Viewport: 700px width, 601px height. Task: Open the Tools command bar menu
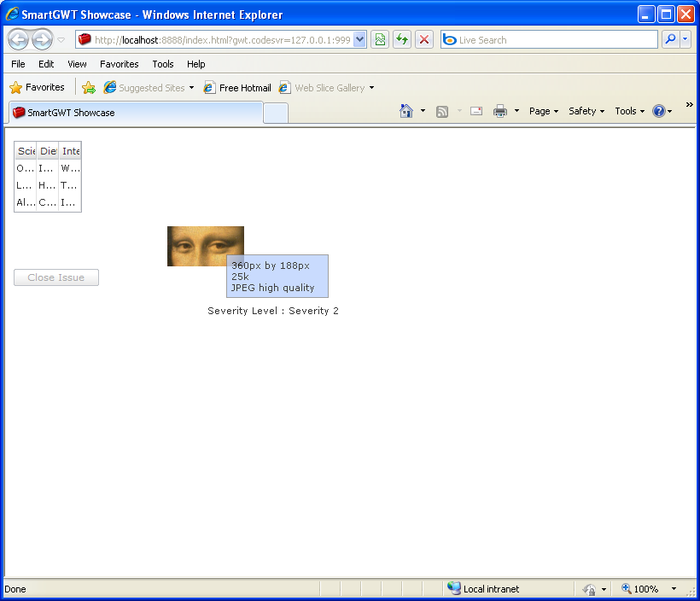coord(629,111)
